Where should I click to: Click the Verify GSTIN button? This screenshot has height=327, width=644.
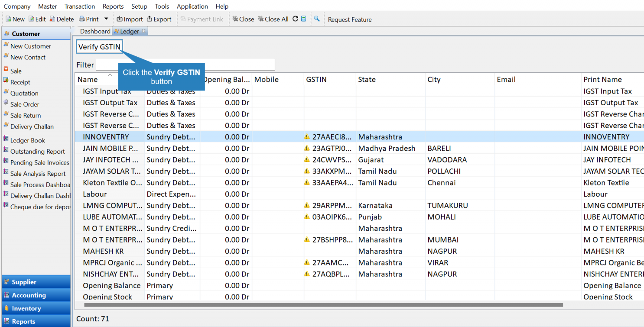[99, 47]
